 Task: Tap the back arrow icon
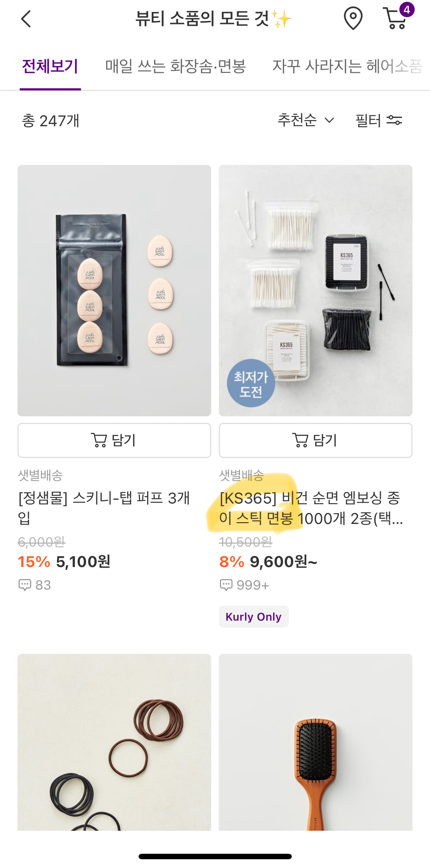[x=26, y=19]
